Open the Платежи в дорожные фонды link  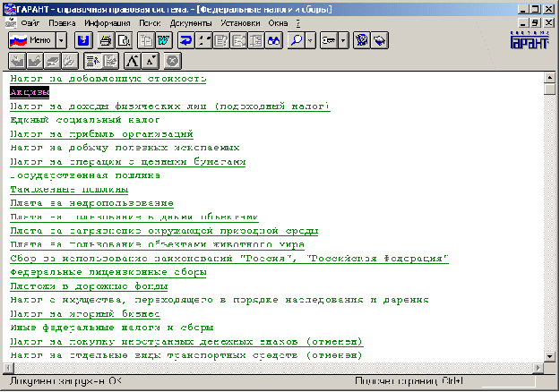coord(89,286)
